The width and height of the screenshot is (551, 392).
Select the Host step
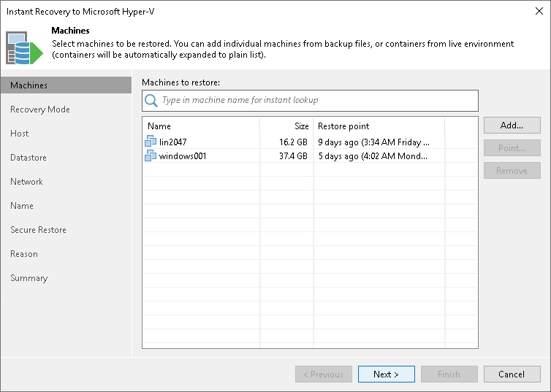pyautogui.click(x=19, y=134)
